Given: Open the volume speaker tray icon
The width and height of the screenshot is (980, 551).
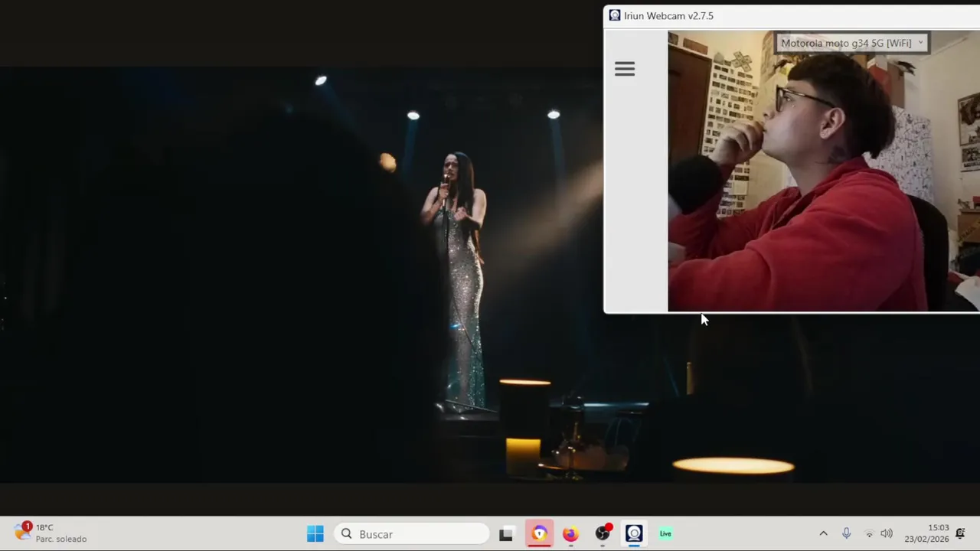Looking at the screenshot, I should 887,534.
